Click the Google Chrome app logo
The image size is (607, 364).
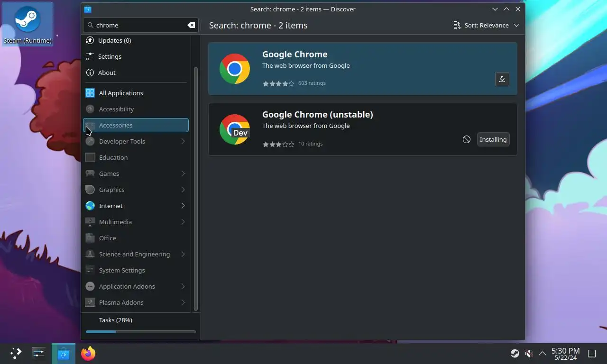pyautogui.click(x=235, y=69)
